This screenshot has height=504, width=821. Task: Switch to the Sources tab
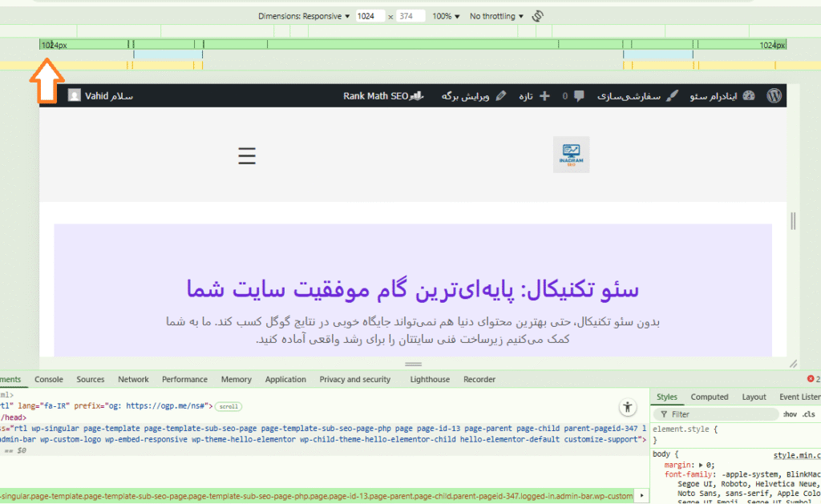(x=90, y=380)
